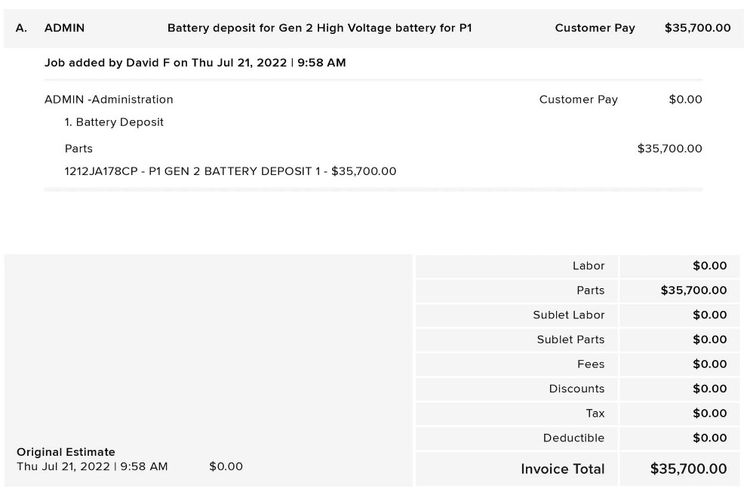Click 'Customer Pay' in the job header row
This screenshot has width=750, height=495.
tap(595, 28)
